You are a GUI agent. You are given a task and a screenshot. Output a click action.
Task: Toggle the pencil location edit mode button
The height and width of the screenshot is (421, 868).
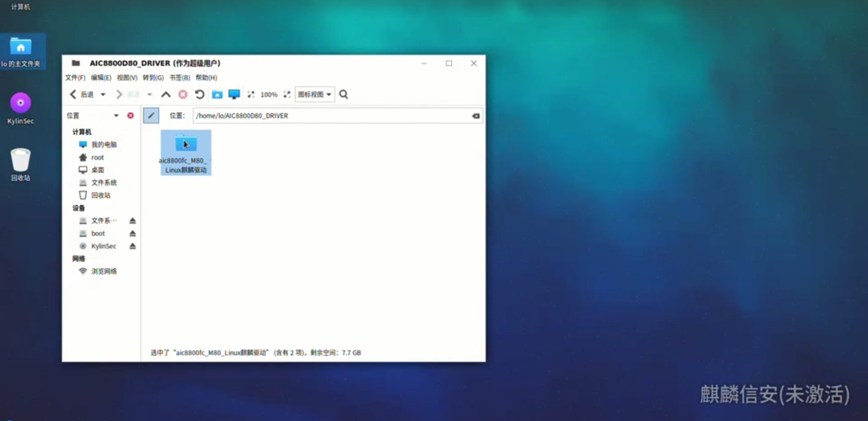[x=151, y=116]
